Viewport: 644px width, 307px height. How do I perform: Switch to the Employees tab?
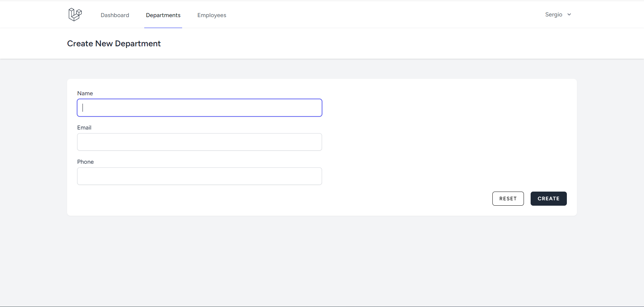pos(212,15)
